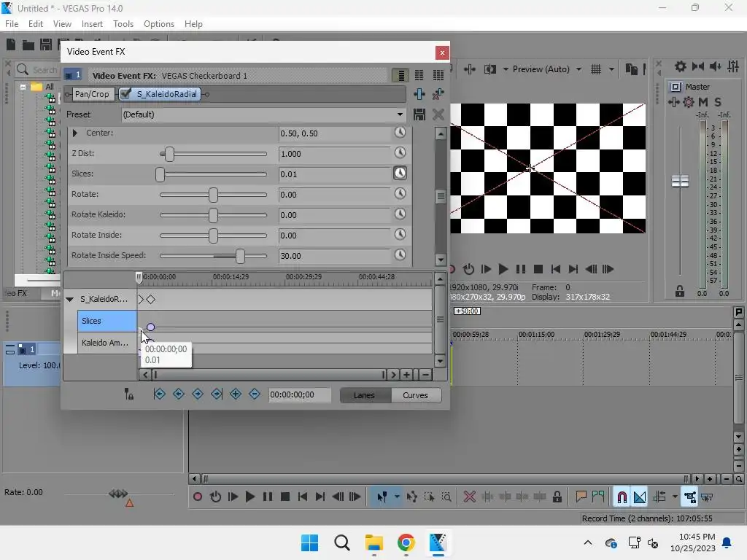Adjust the Z Dist slider
Screen dimensions: 747x560
tap(169, 154)
